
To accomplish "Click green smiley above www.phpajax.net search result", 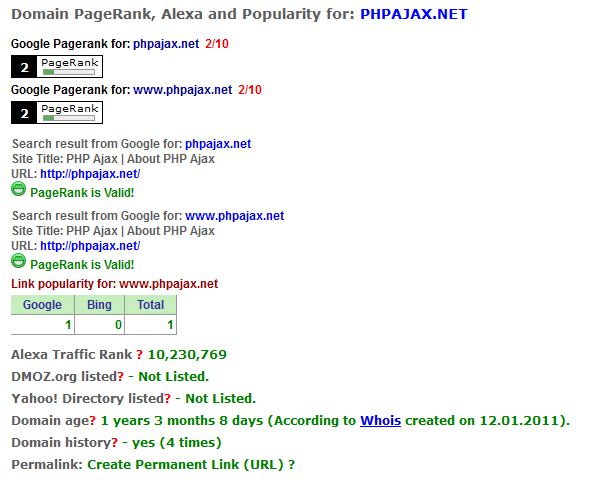I will (x=18, y=189).
